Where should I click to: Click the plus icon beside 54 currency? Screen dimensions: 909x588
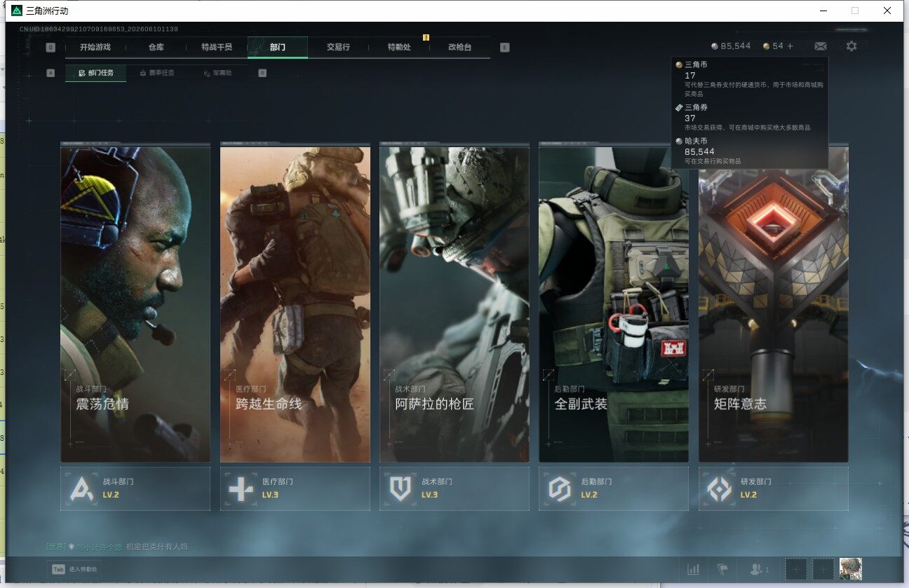click(x=790, y=46)
